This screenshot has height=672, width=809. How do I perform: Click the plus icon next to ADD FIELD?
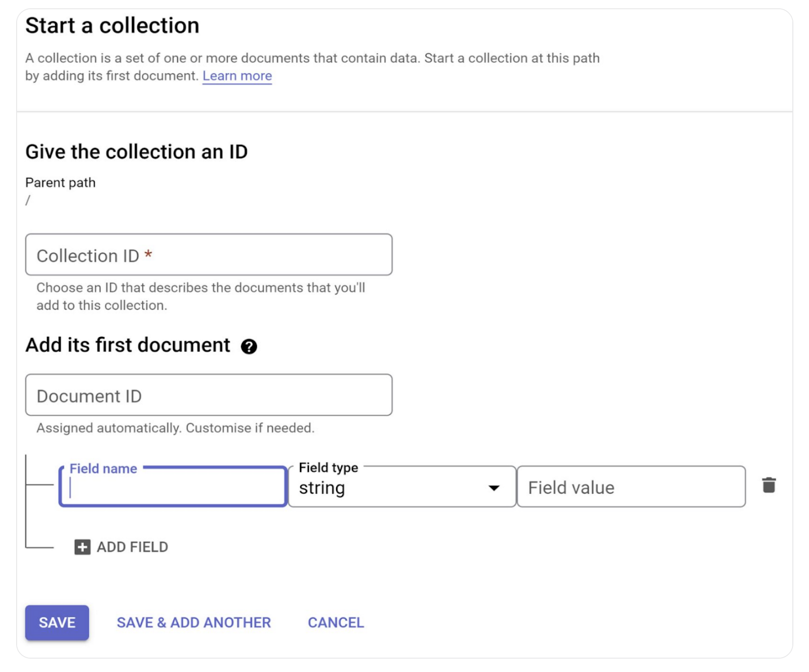click(x=82, y=547)
